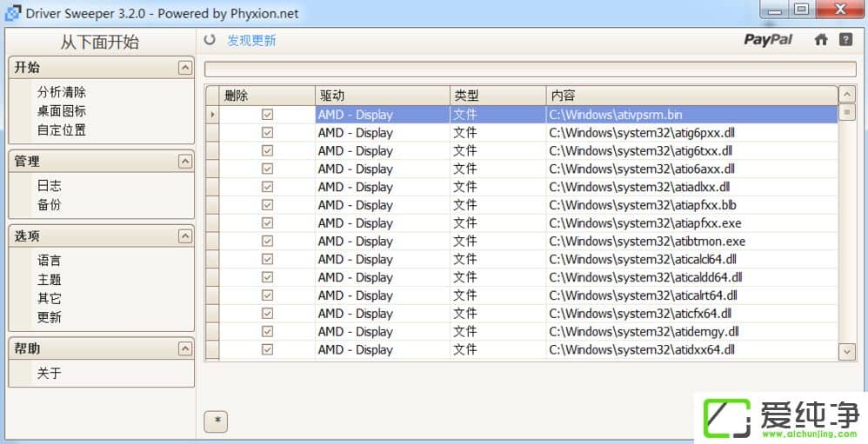Sort by the 删除 column header
Screen dimensions: 868x444
tap(267, 95)
